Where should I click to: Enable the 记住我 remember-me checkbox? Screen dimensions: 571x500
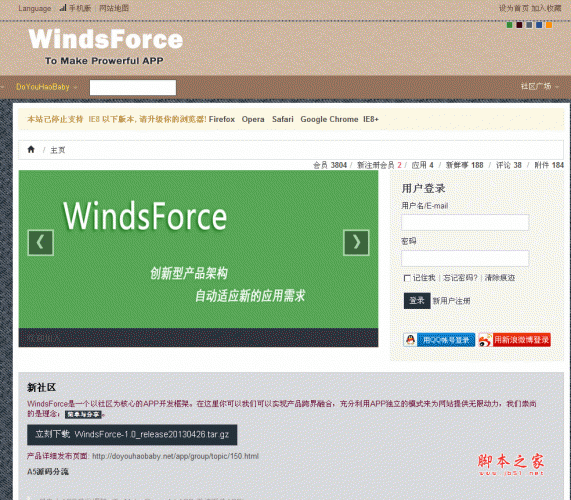tap(407, 278)
